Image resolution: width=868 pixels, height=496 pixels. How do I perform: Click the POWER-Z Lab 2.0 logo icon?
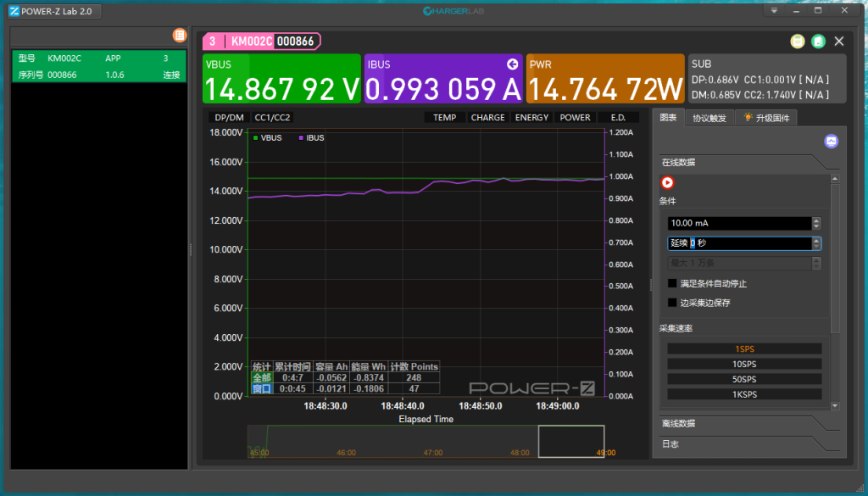click(x=14, y=11)
